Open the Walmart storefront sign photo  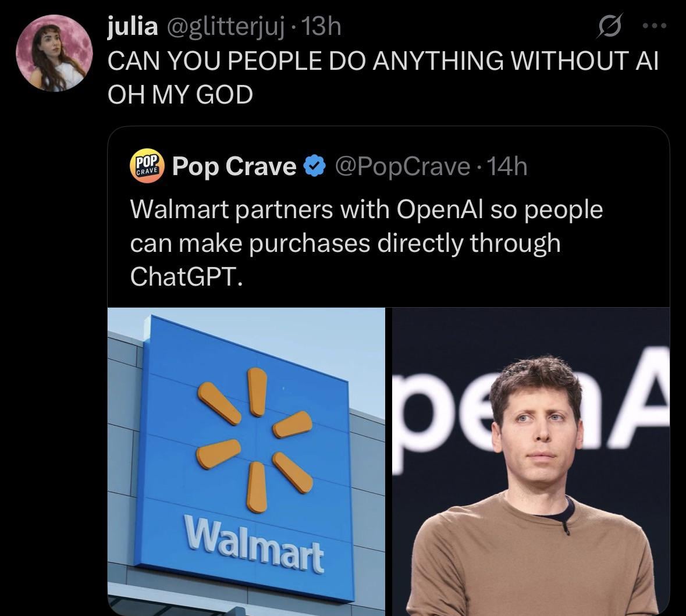pos(246,461)
